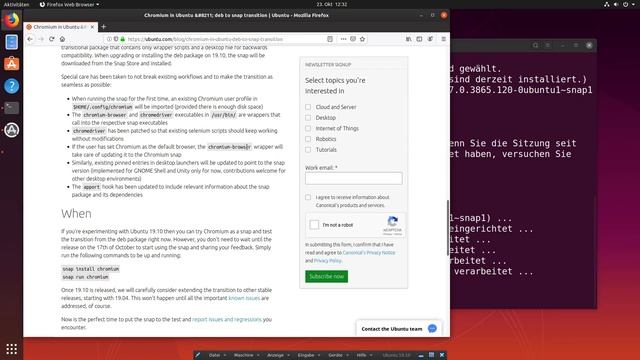640x360 pixels.
Task: Click the green padlock site security icon
Action: 122,39
